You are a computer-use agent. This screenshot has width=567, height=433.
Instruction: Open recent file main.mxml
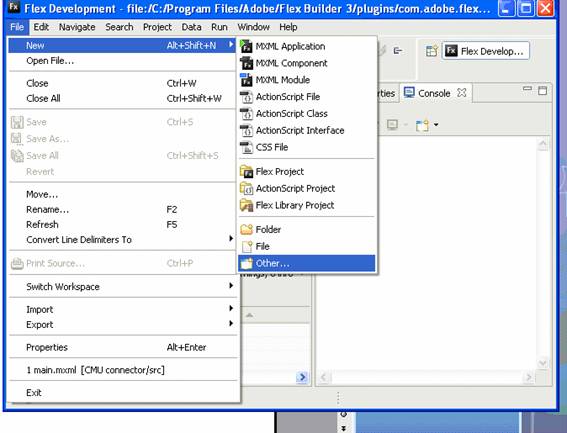[122, 370]
